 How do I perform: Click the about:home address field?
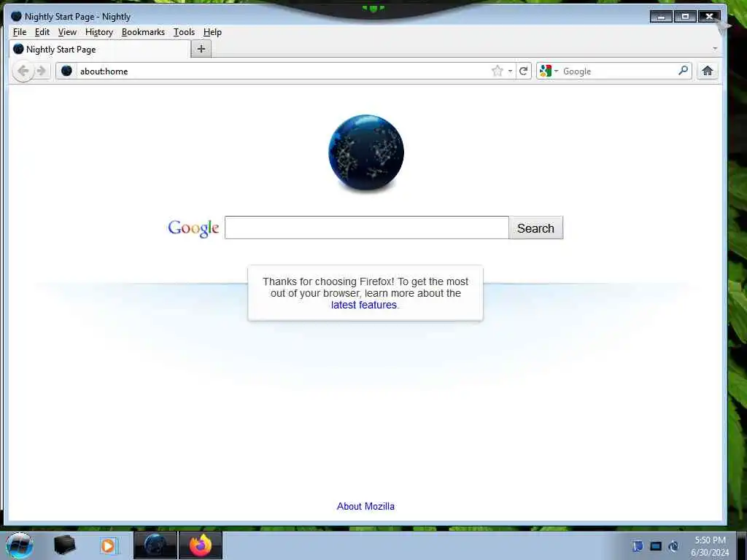[284, 71]
